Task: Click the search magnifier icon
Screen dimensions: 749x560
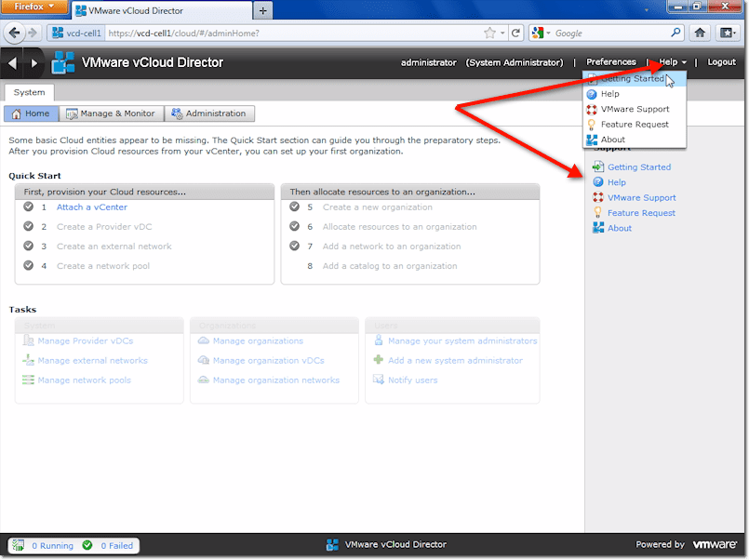Action: (675, 33)
